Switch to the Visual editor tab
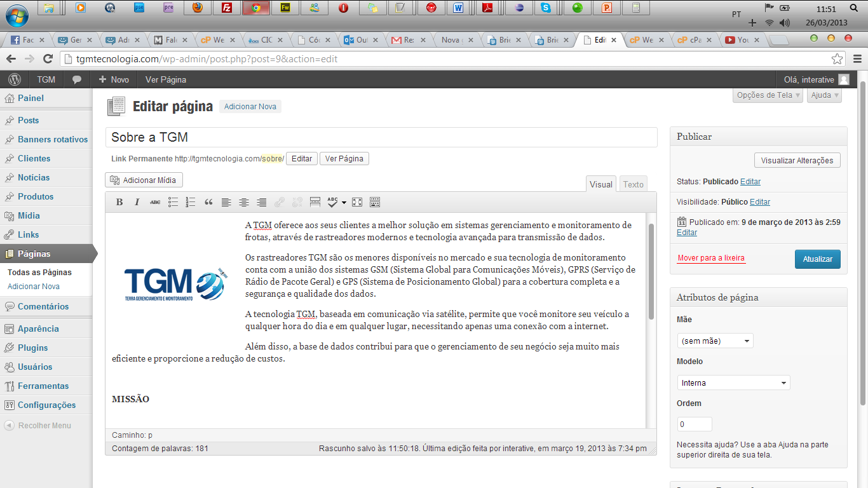Screen dimensions: 868x488 click(x=601, y=184)
